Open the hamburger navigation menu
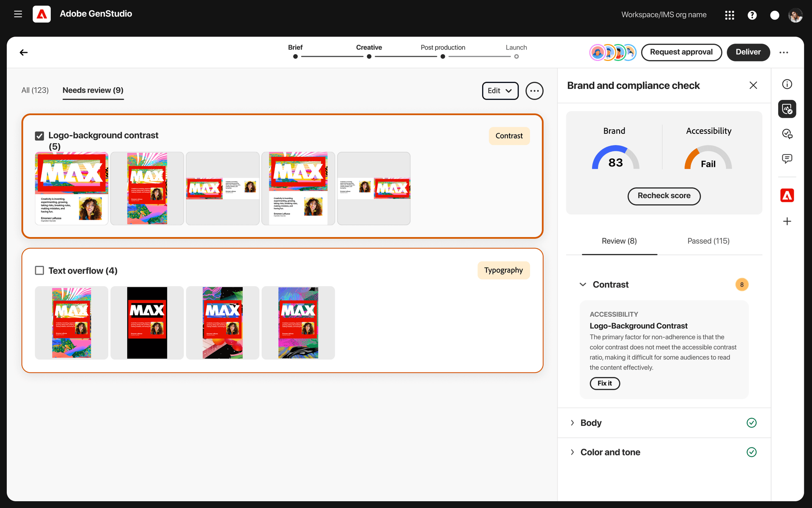 tap(18, 14)
